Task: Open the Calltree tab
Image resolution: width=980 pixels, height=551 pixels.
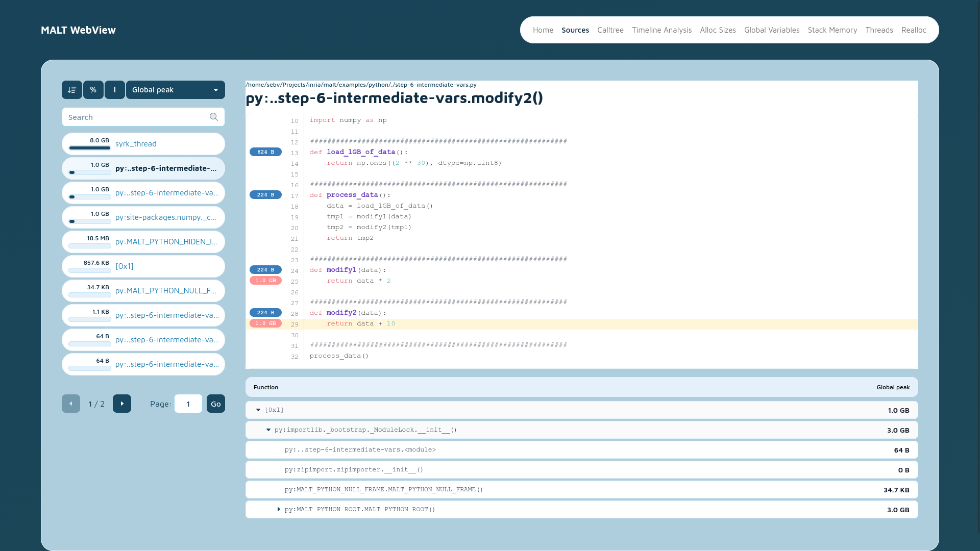Action: [x=610, y=30]
